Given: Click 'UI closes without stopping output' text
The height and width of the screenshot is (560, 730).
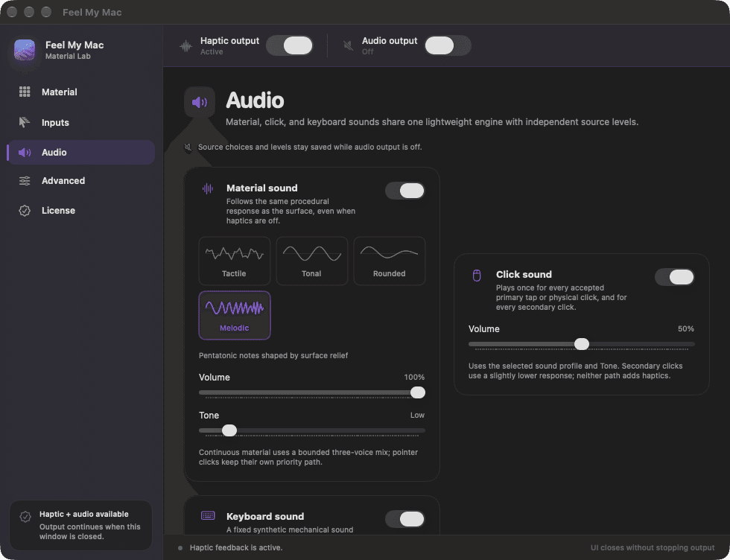Looking at the screenshot, I should 653,548.
